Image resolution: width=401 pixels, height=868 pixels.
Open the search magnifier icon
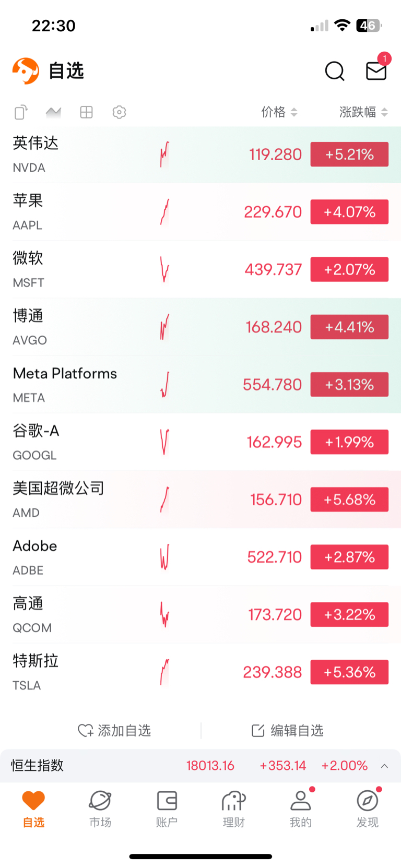point(335,71)
